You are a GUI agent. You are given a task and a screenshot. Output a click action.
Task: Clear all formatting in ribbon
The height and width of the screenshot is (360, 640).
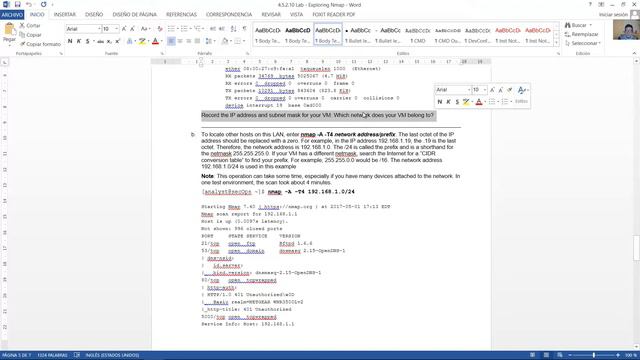[160, 29]
